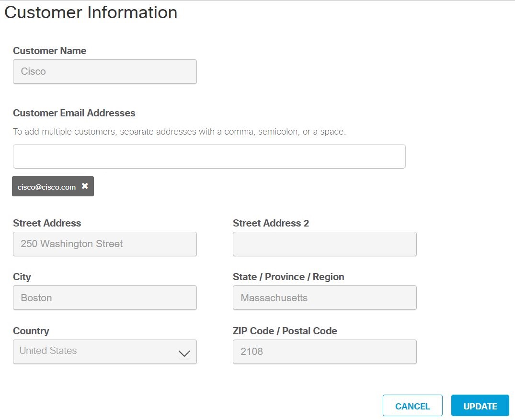This screenshot has height=420, width=515.
Task: Click the Customer Name label
Action: [50, 51]
